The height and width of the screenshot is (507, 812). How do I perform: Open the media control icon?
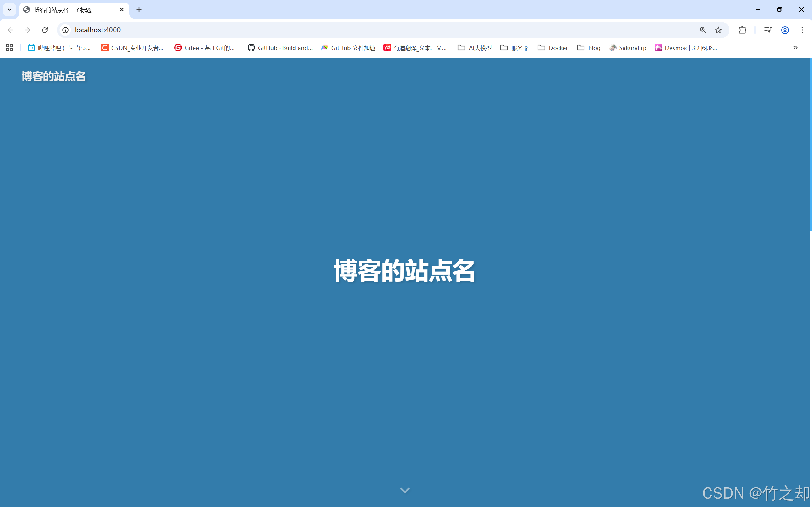coord(767,30)
